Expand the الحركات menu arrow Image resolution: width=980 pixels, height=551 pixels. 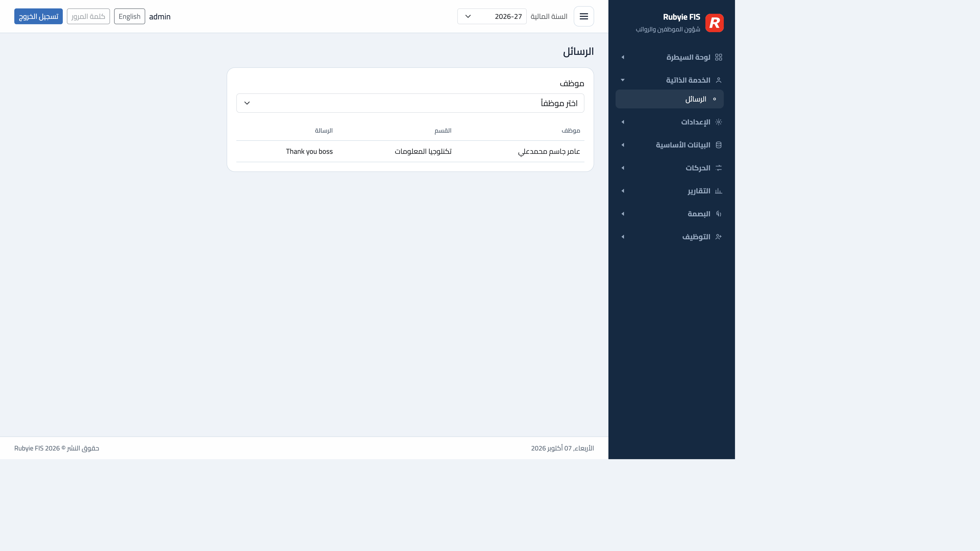tap(623, 168)
